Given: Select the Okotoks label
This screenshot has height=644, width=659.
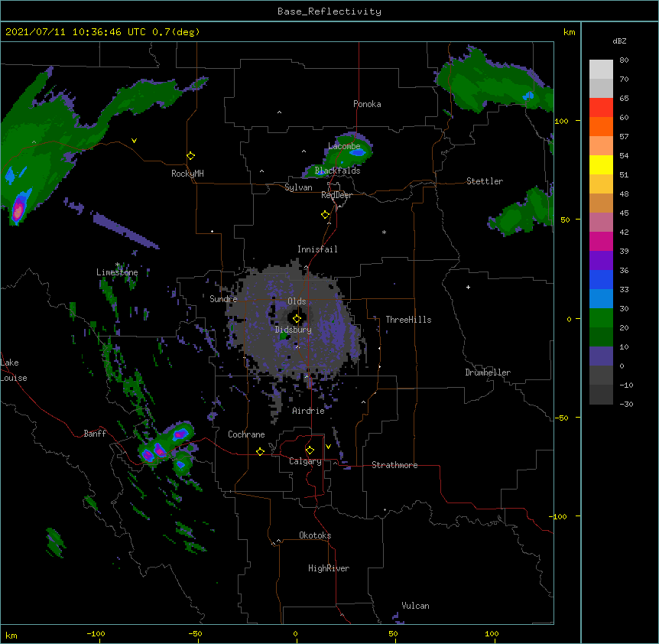Looking at the screenshot, I should (x=315, y=535).
